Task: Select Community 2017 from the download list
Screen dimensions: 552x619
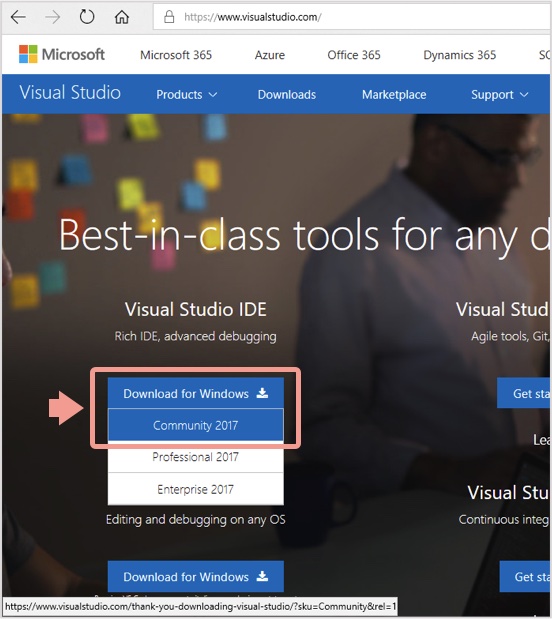Action: pyautogui.click(x=196, y=425)
